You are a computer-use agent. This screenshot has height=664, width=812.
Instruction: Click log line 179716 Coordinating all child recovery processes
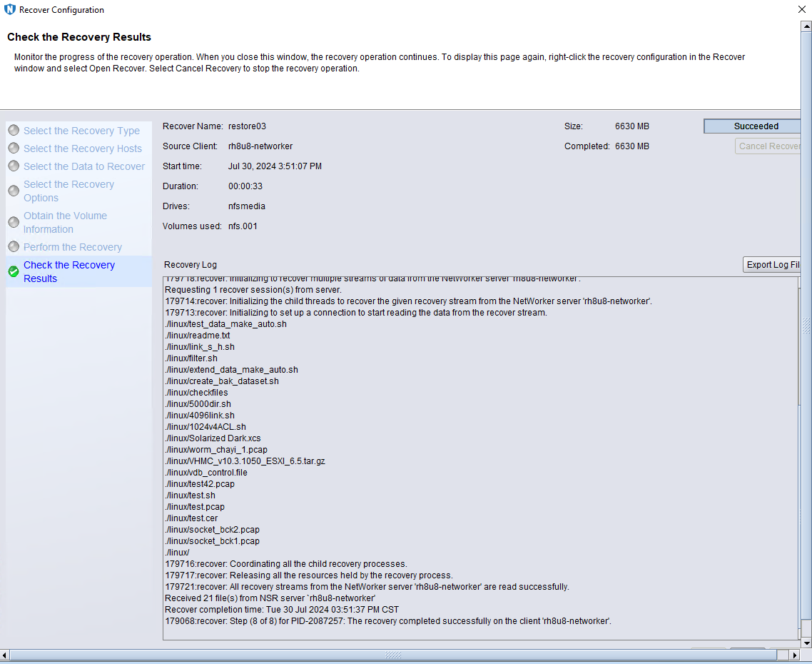(x=286, y=563)
